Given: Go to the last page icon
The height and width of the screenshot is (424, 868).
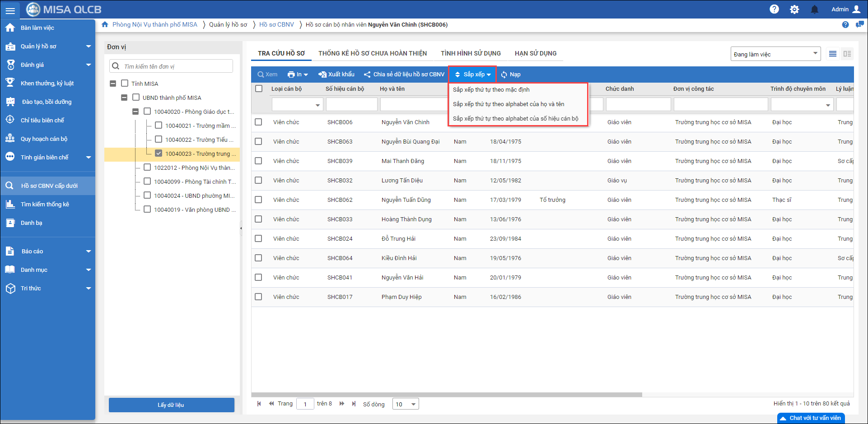Looking at the screenshot, I should click(354, 404).
